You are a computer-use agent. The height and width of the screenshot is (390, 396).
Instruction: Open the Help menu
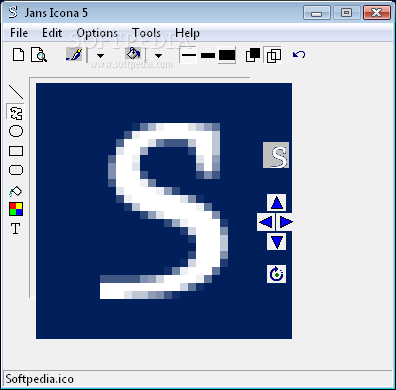coord(187,33)
